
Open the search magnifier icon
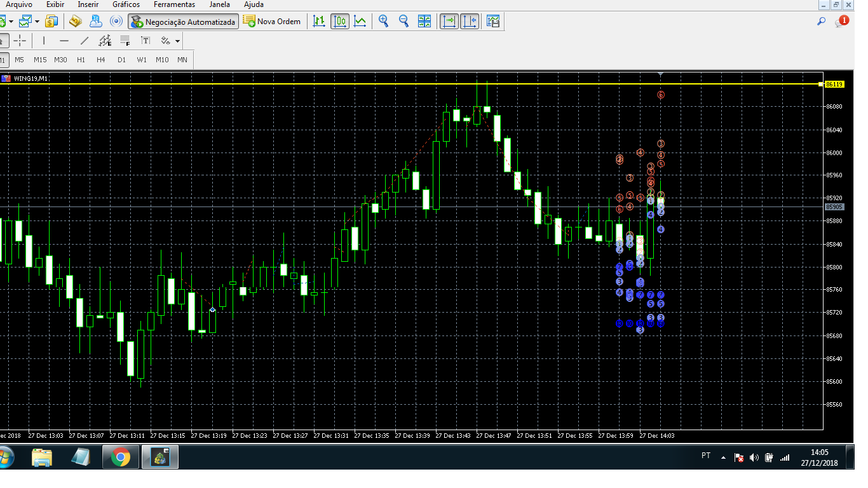[x=822, y=21]
